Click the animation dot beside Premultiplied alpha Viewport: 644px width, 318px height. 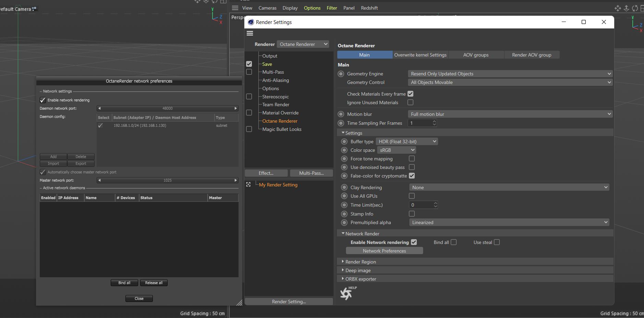[x=344, y=222]
